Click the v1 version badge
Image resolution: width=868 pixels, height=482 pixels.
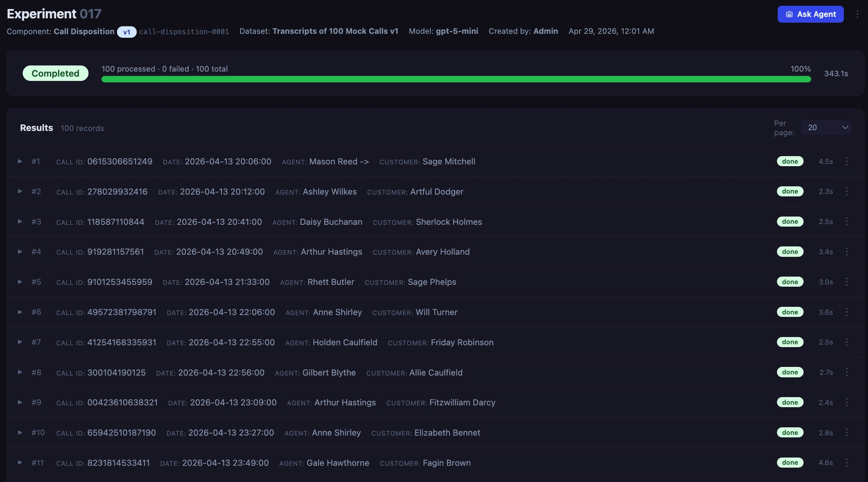[127, 32]
